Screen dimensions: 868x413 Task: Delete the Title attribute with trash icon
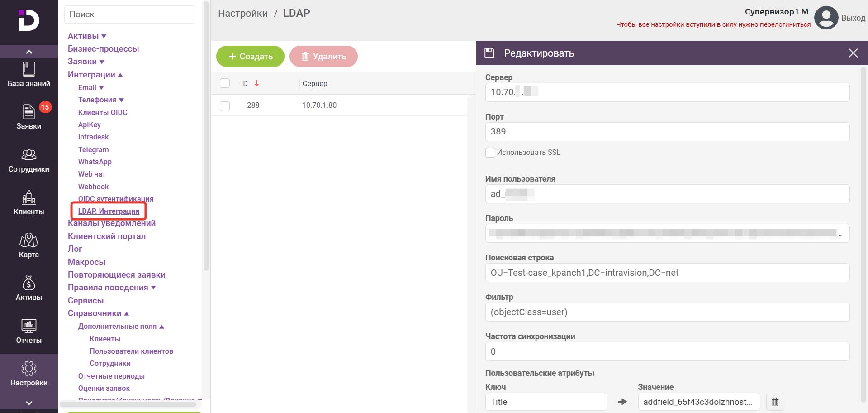point(775,402)
